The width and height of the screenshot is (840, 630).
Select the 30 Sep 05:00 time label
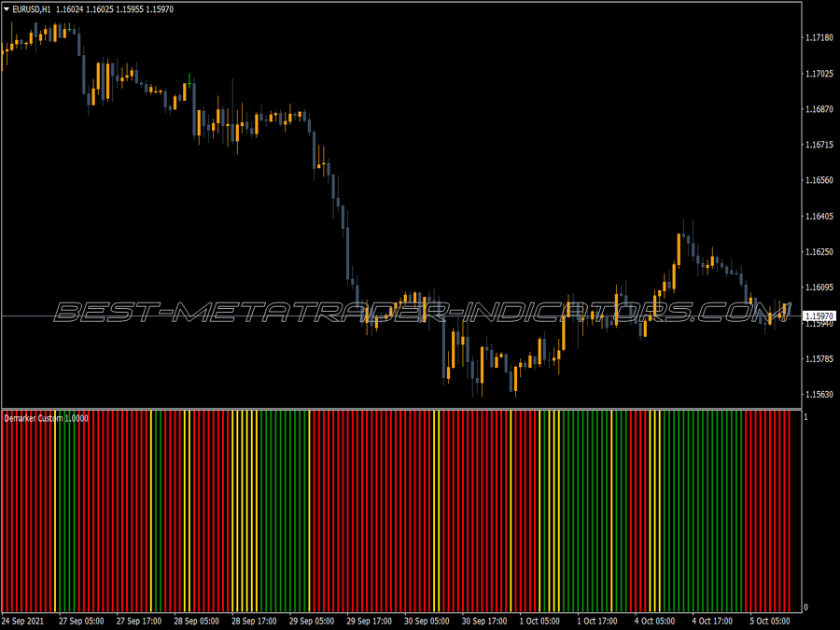coord(427,621)
